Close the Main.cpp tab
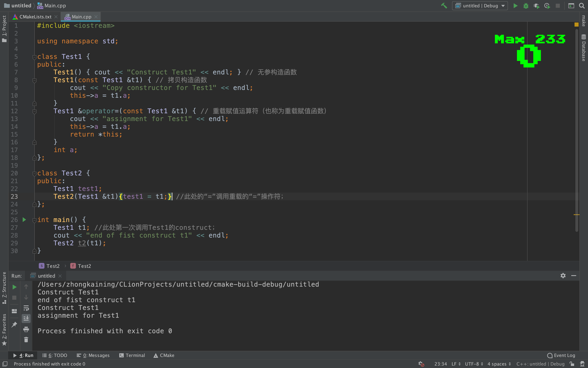 96,17
